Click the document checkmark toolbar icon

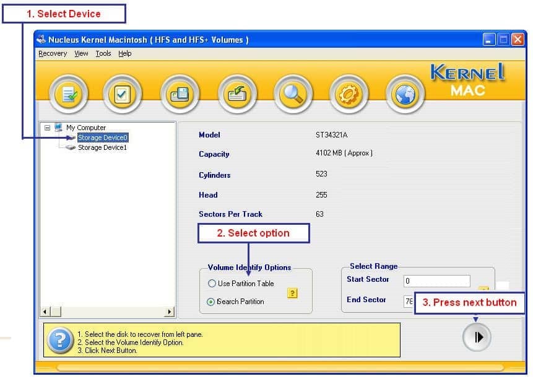(69, 94)
